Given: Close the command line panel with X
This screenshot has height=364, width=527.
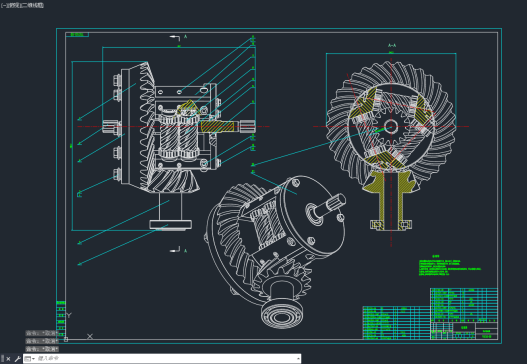Looking at the screenshot, I should pyautogui.click(x=8, y=359).
